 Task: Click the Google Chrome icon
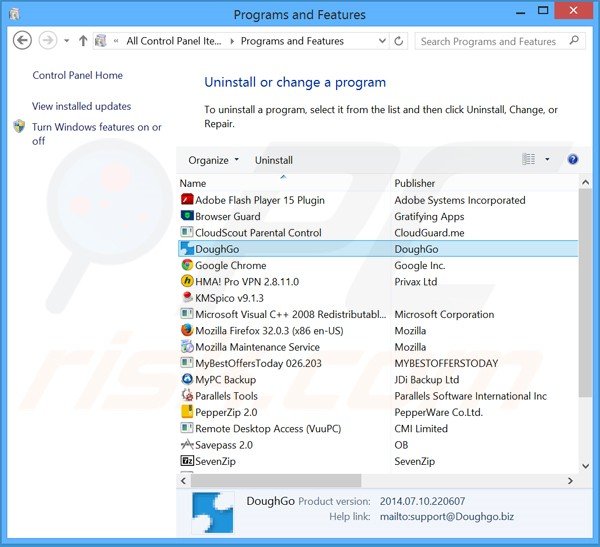click(x=187, y=265)
